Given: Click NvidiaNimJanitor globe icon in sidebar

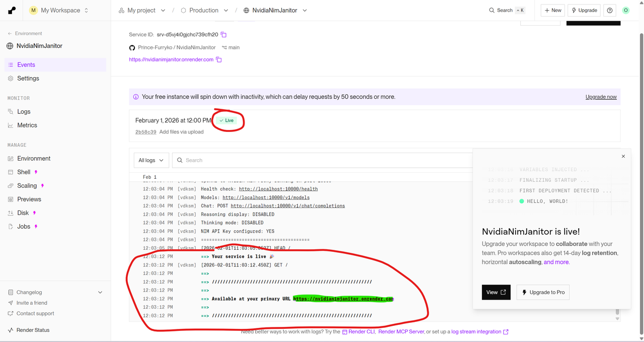Looking at the screenshot, I should tap(10, 46).
